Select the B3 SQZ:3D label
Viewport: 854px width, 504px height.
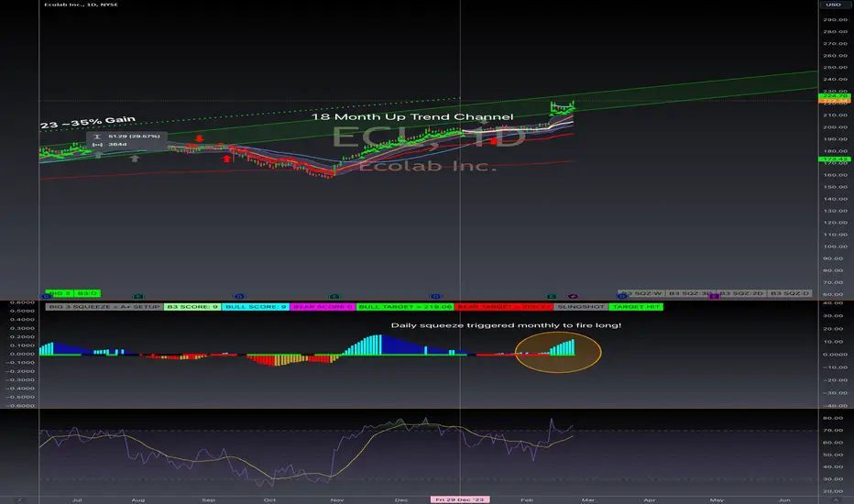click(690, 293)
